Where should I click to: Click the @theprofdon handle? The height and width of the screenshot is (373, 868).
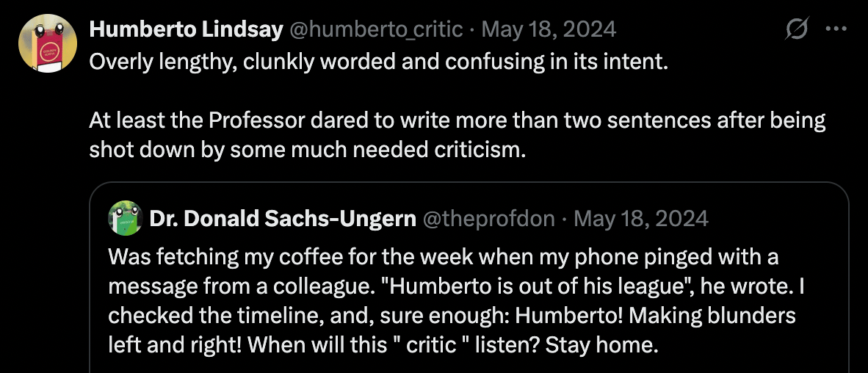[x=489, y=219]
